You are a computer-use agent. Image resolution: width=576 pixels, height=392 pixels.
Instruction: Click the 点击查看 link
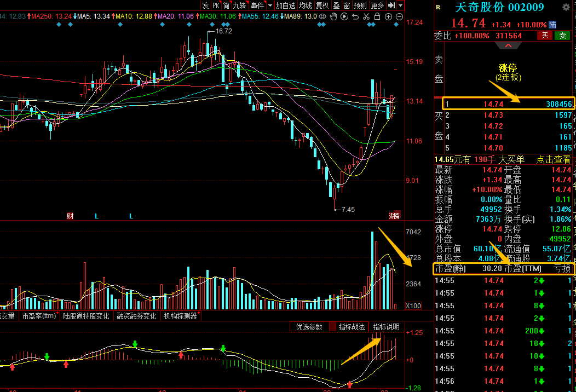point(553,159)
